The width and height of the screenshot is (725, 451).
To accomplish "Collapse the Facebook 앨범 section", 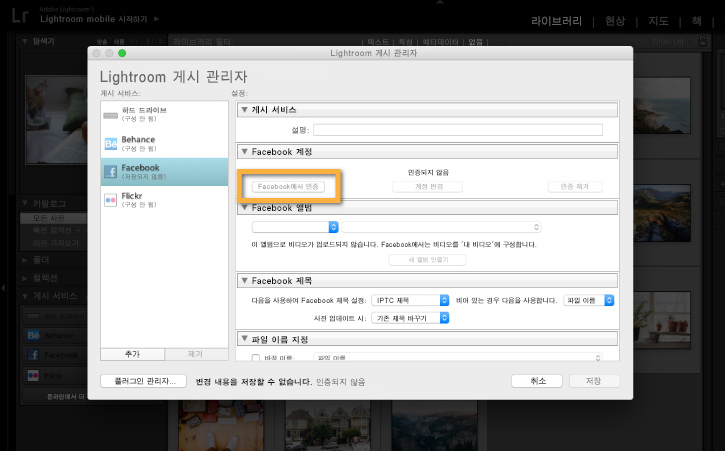I will (245, 208).
